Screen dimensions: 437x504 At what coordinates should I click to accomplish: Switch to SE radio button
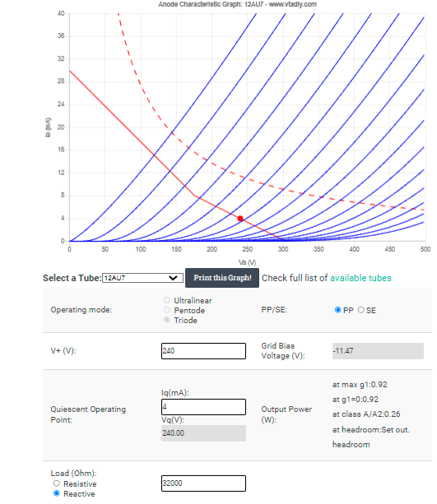point(360,310)
